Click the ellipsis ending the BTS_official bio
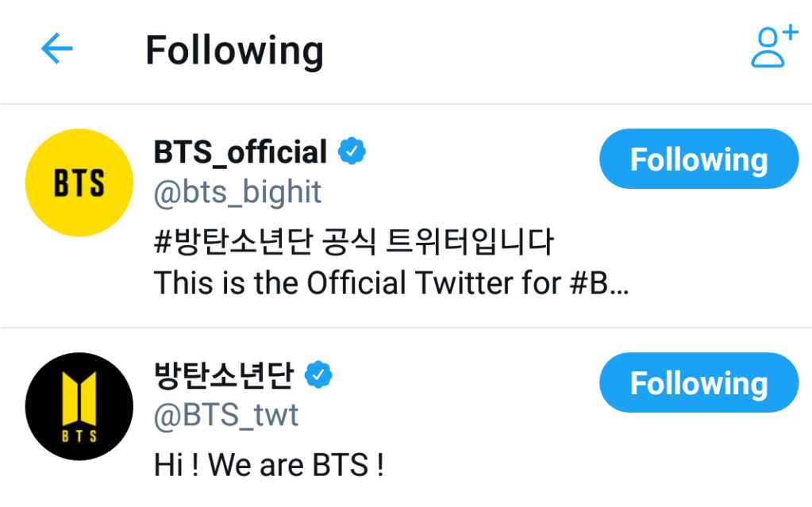812x507 pixels. click(x=620, y=286)
